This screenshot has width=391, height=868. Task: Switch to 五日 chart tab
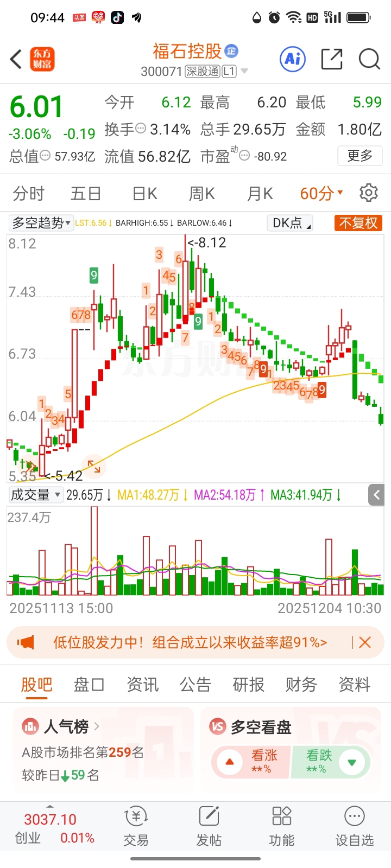(x=86, y=193)
